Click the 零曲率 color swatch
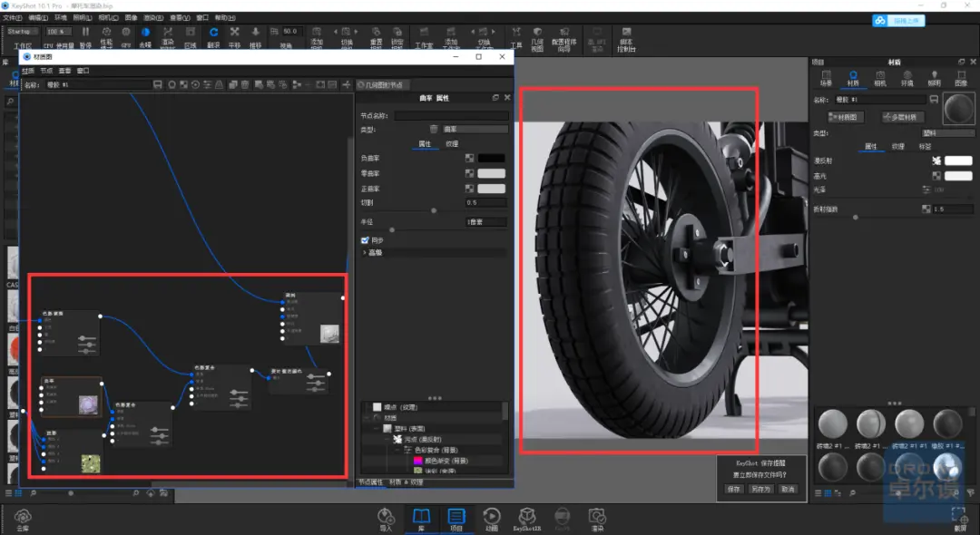The width and height of the screenshot is (980, 535). coord(491,173)
